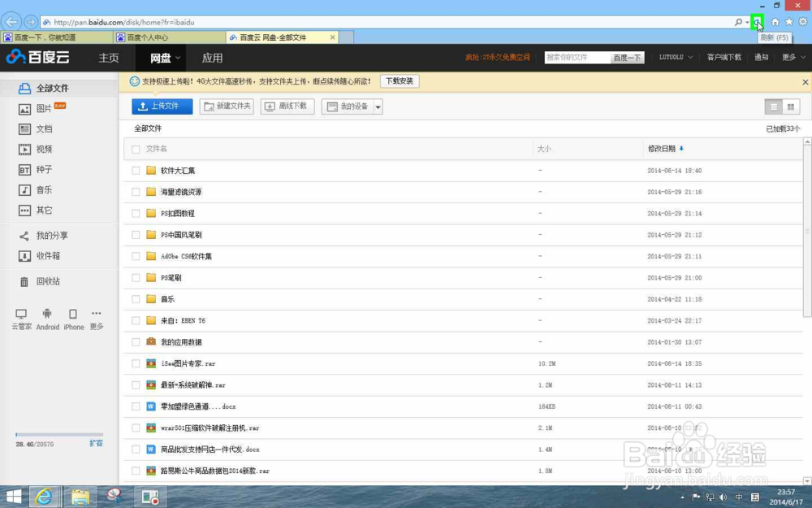Click the Android client icon
The height and width of the screenshot is (508, 812).
point(47,314)
